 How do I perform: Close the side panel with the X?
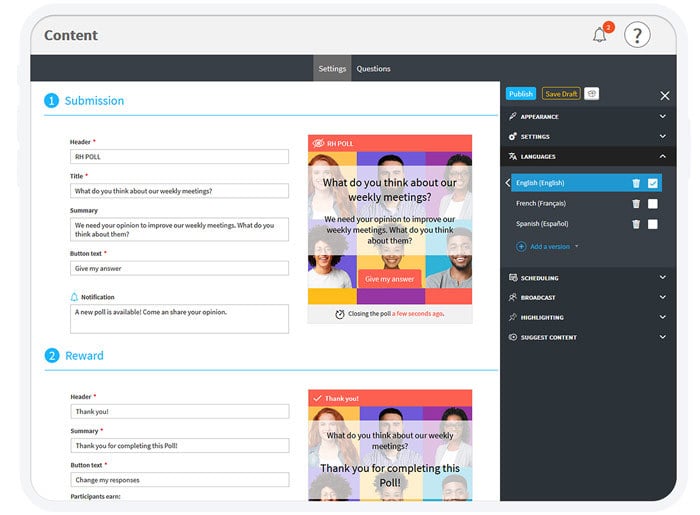click(x=665, y=96)
